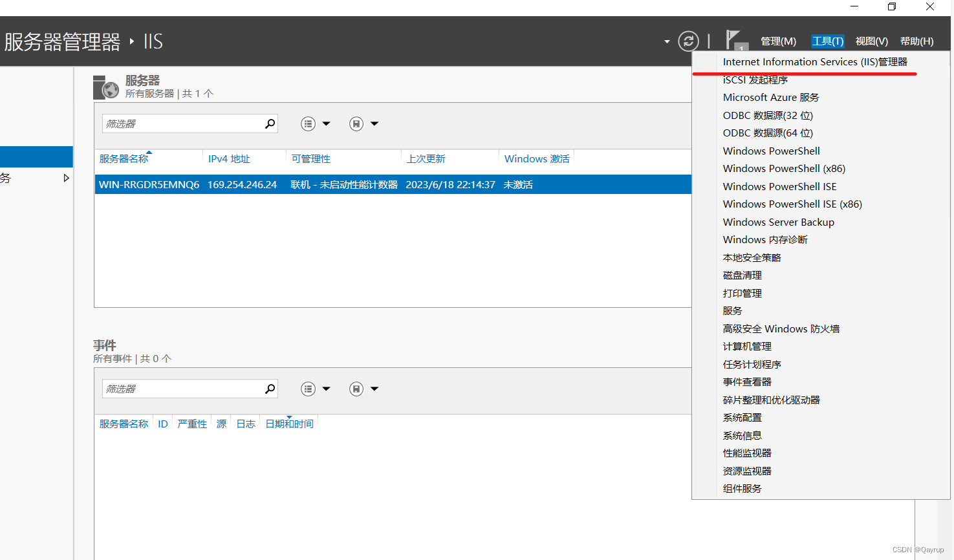Expand the header breadcrumb dropdown arrow

click(x=667, y=42)
